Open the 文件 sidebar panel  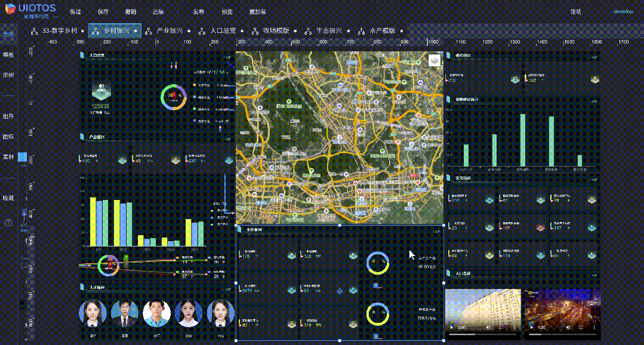pyautogui.click(x=8, y=34)
